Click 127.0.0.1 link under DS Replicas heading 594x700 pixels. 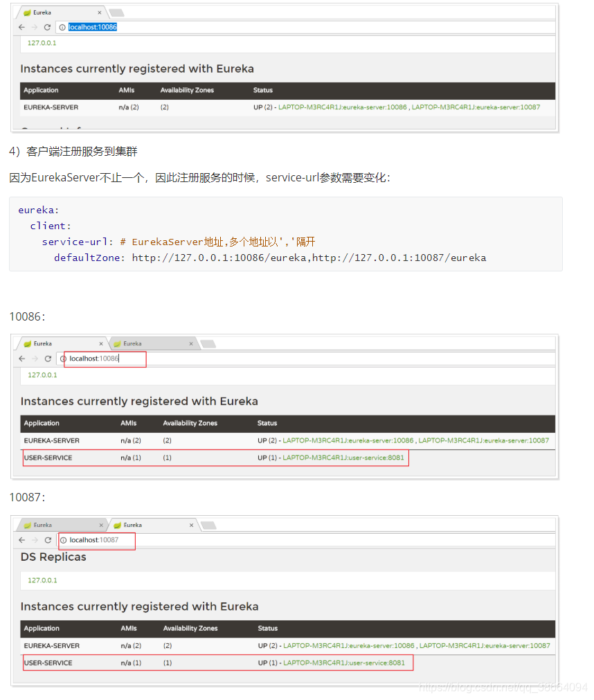pyautogui.click(x=42, y=580)
